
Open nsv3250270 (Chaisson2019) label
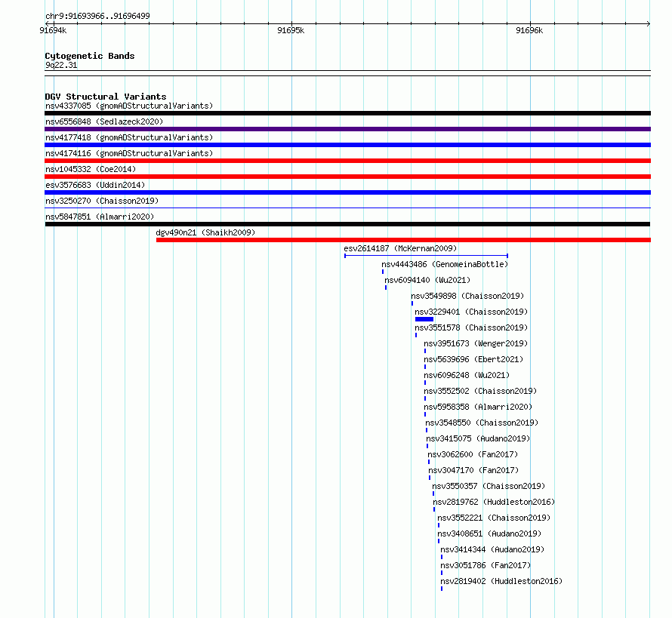pos(102,201)
